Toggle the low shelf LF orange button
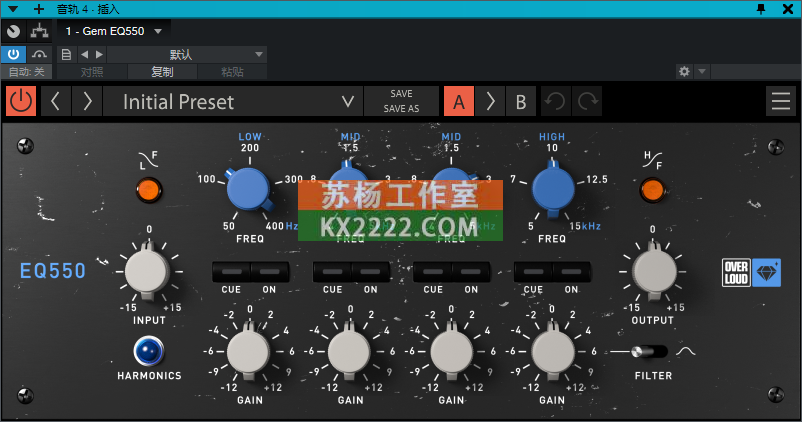 149,190
